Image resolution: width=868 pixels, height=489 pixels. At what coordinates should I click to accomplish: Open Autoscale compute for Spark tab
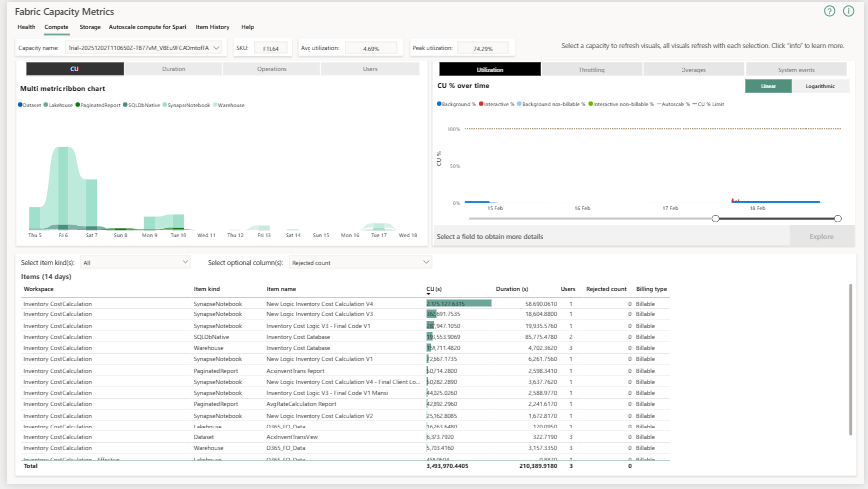coord(148,27)
